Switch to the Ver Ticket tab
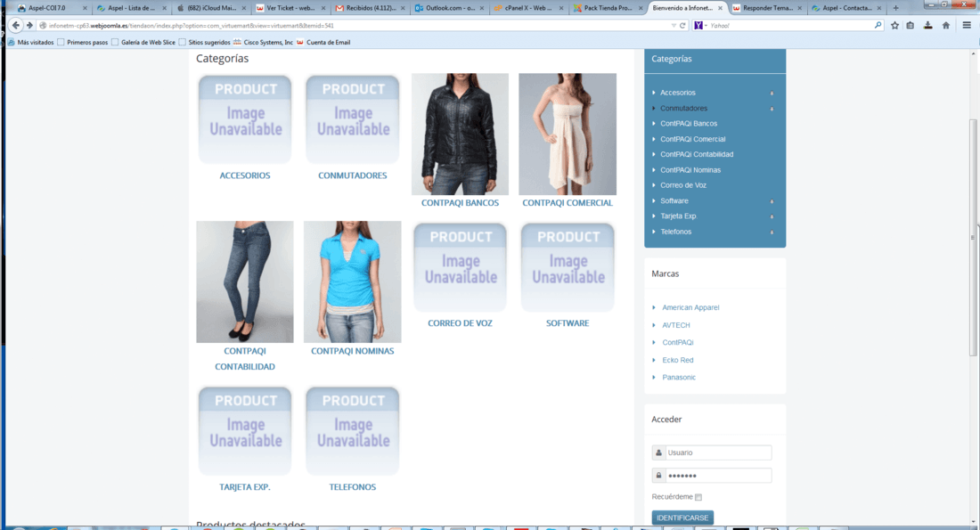This screenshot has height=530, width=980. (290, 8)
